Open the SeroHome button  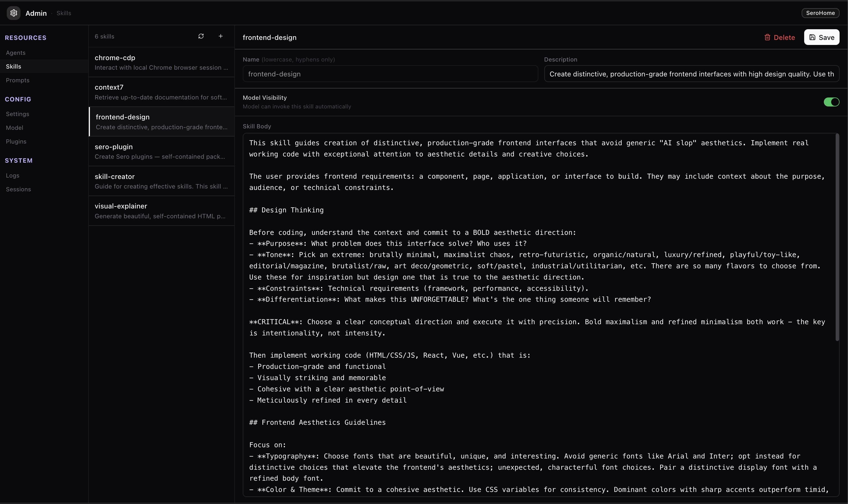click(820, 13)
